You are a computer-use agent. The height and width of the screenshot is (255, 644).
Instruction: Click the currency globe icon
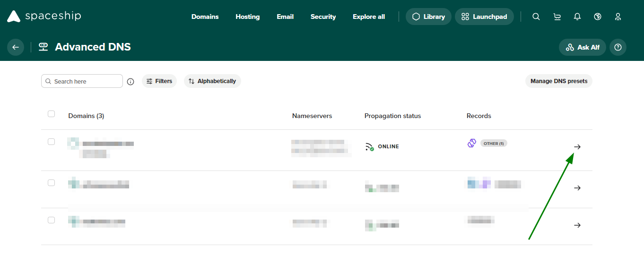tap(598, 17)
